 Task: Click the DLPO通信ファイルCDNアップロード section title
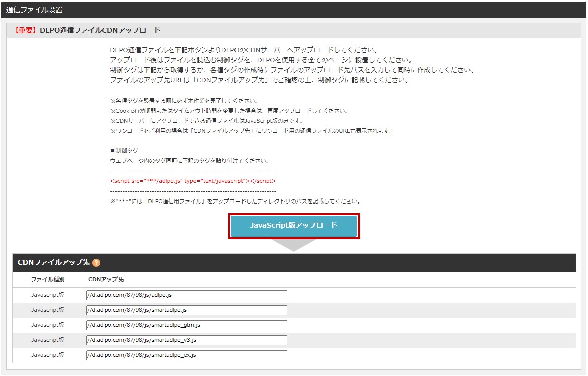pyautogui.click(x=87, y=30)
